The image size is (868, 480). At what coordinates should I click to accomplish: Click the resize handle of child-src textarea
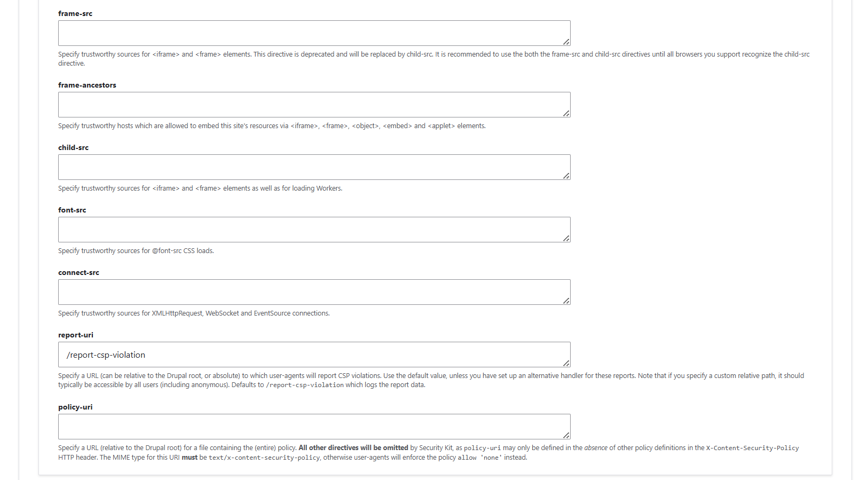[566, 176]
